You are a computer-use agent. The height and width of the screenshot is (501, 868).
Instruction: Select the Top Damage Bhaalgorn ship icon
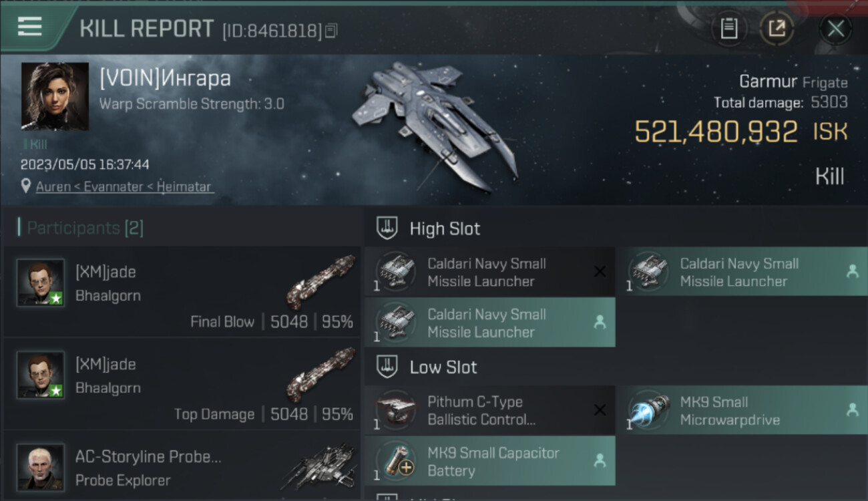pos(321,374)
